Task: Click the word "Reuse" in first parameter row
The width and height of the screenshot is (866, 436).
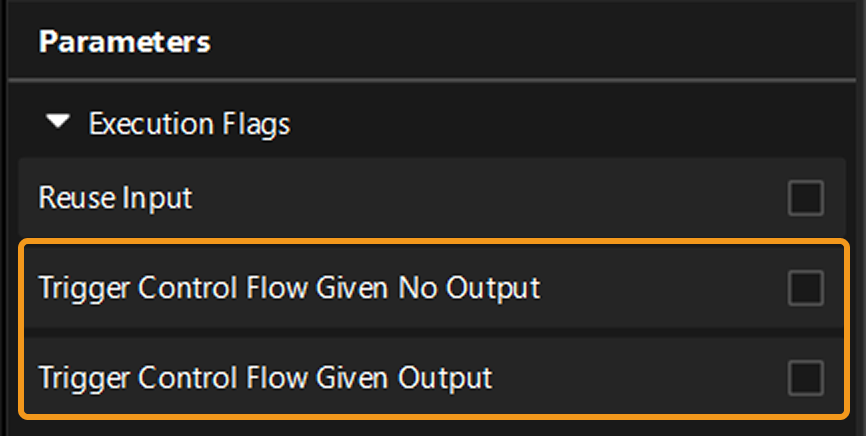Action: 76,198
